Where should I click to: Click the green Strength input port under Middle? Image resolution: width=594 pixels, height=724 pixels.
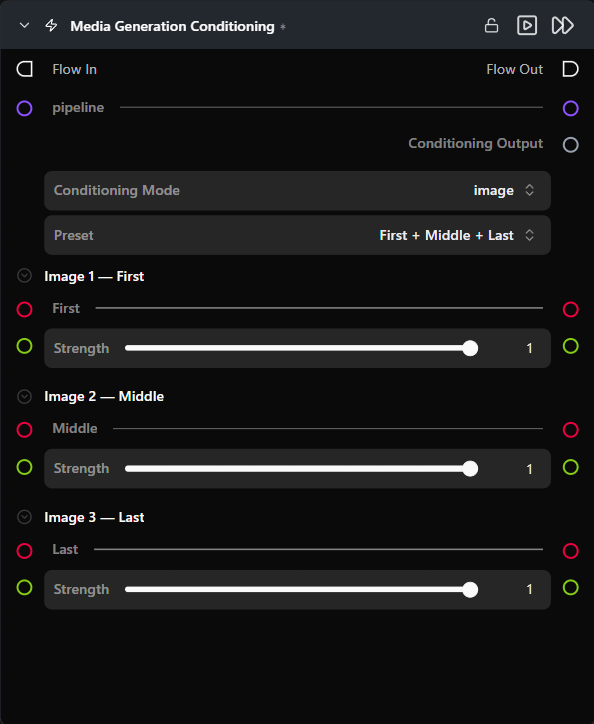click(24, 467)
